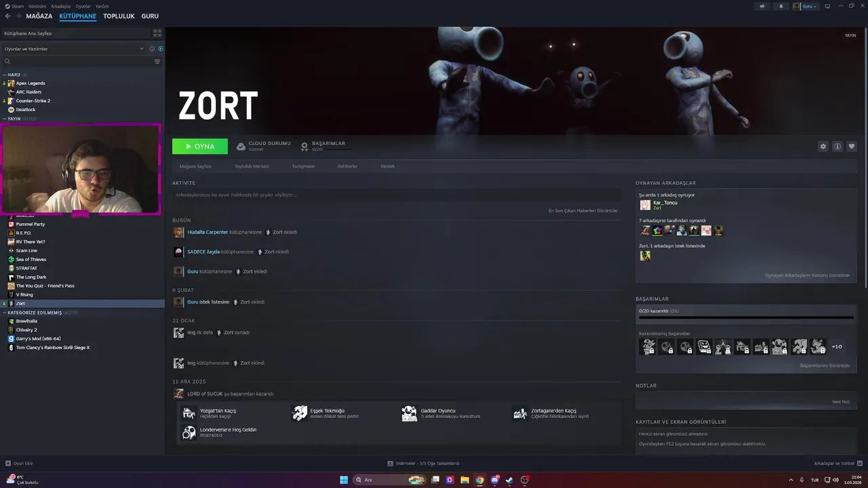Click Oyun Ekle at bottom left

[19, 464]
